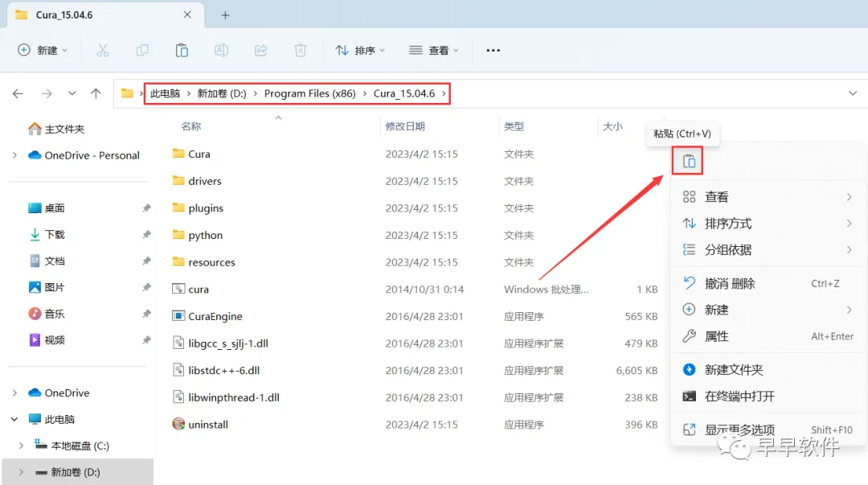Click the Share icon in toolbar
The height and width of the screenshot is (485, 868).
tap(260, 51)
